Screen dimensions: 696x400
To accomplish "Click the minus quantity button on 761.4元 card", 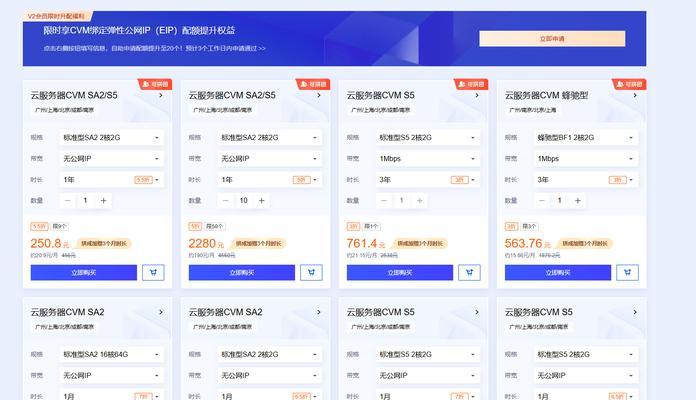I will [384, 201].
